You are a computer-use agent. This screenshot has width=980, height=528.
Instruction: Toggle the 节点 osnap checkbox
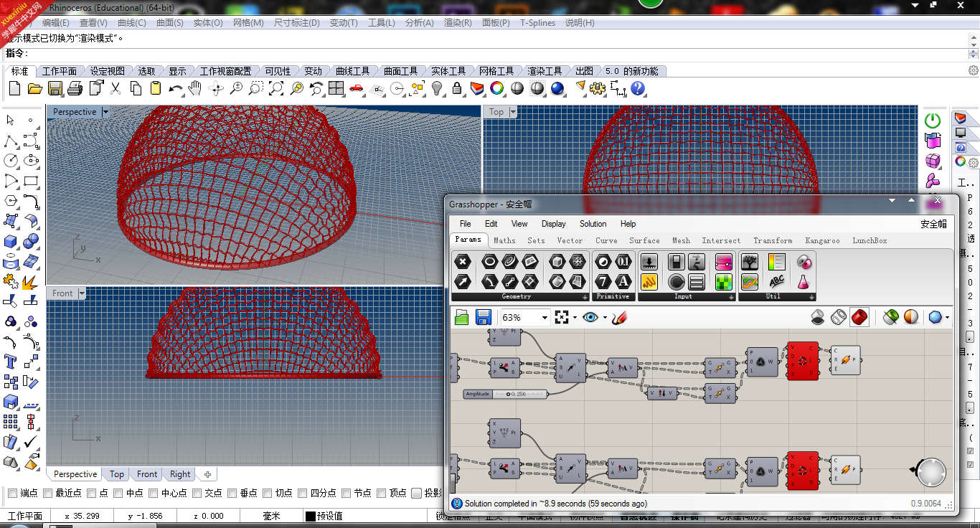point(347,493)
